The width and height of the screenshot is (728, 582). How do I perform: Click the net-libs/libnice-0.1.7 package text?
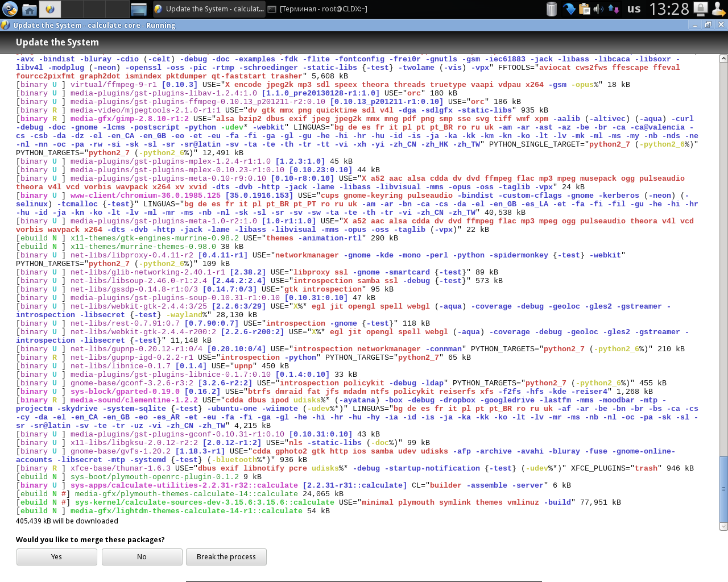click(x=121, y=366)
